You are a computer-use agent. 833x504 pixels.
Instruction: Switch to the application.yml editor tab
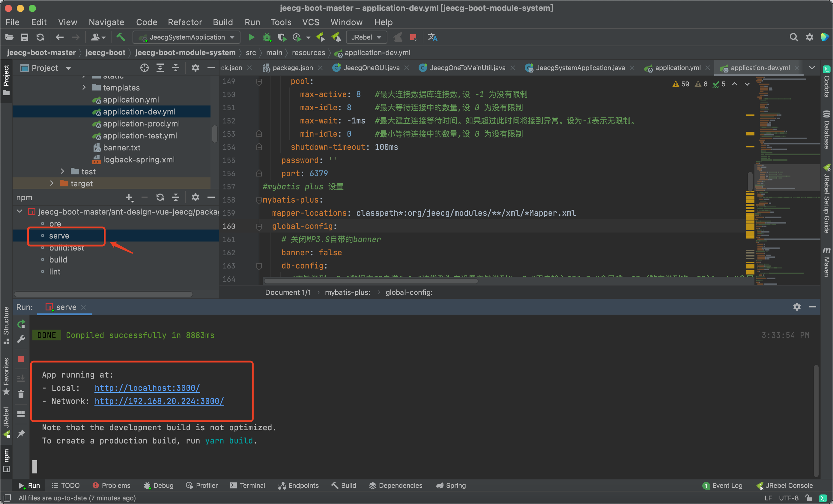pos(677,68)
